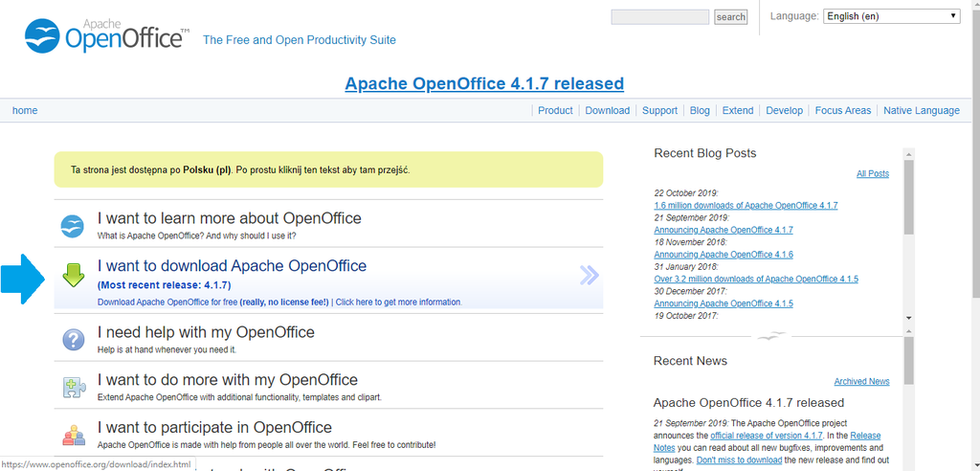Viewport: 980px width, 471px height.
Task: Open official release of version 4.1.7 link
Action: tap(767, 436)
